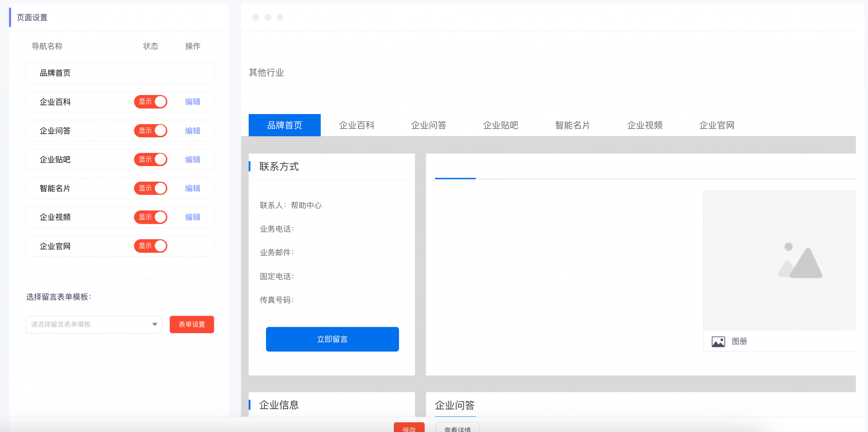Screen dimensions: 868x432
Task: Switch to the 智能名片 preview tab
Action: click(x=573, y=125)
